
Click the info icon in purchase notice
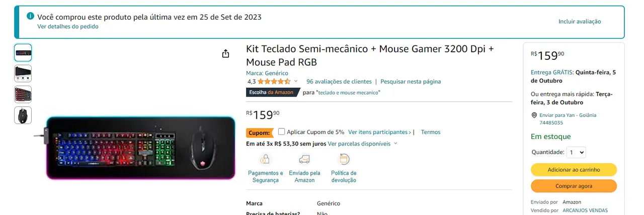coord(31,17)
